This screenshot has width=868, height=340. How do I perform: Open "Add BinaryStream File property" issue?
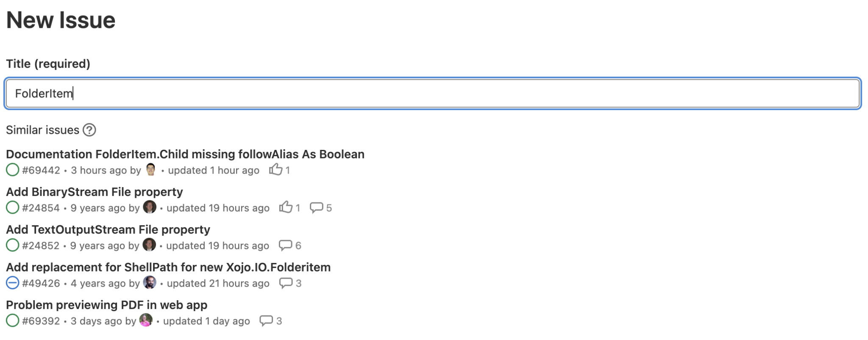94,192
